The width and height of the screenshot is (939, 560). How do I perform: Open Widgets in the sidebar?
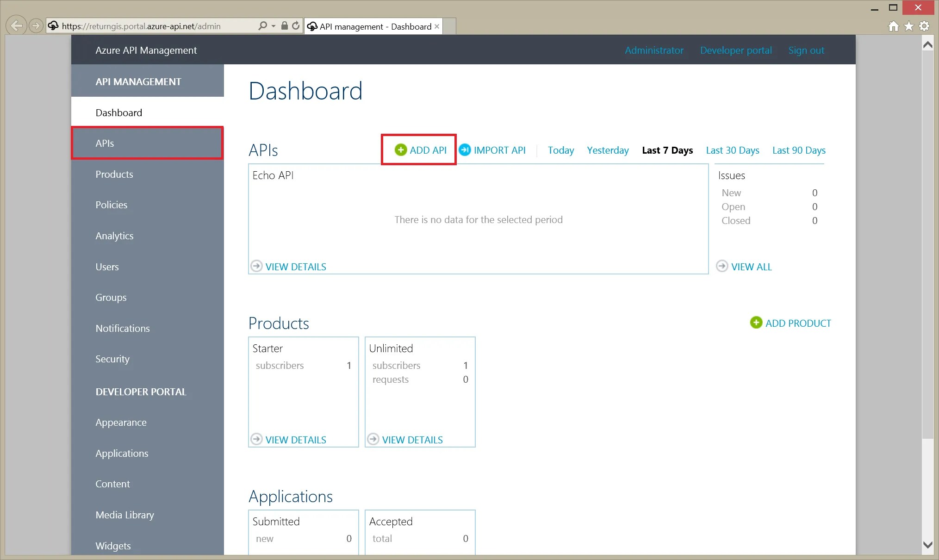[147, 546]
